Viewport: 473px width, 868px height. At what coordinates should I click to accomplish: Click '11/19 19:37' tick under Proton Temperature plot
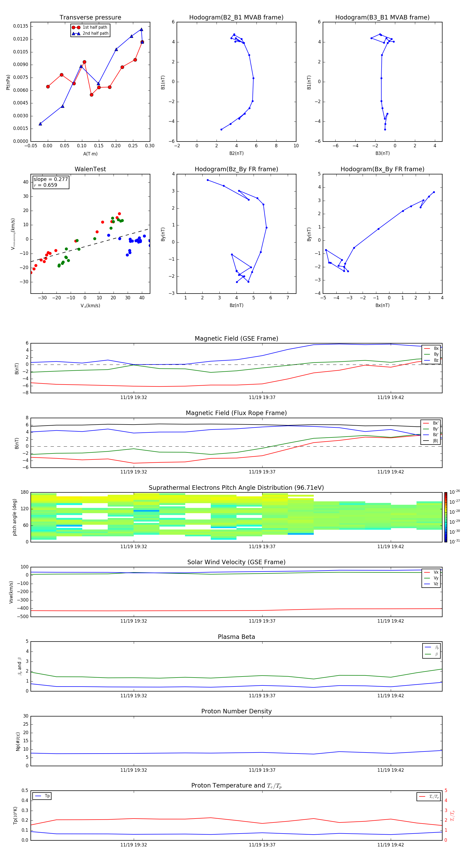pos(262,845)
